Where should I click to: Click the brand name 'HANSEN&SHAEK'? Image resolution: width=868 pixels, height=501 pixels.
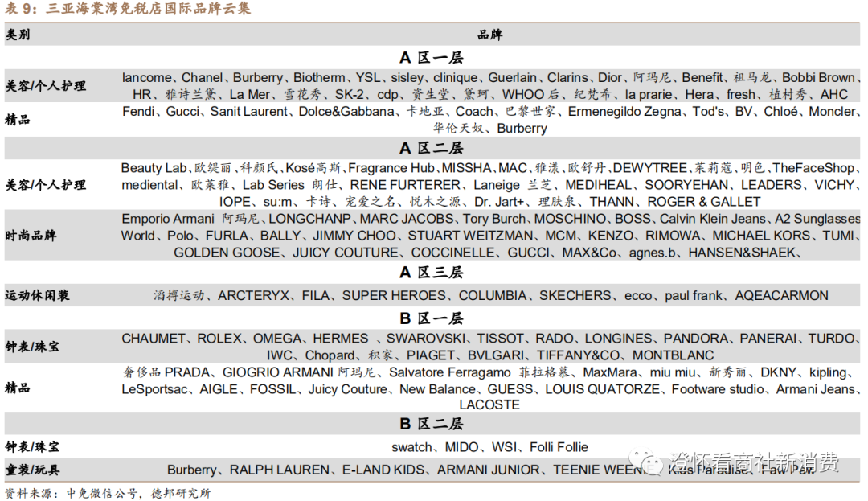tap(742, 253)
